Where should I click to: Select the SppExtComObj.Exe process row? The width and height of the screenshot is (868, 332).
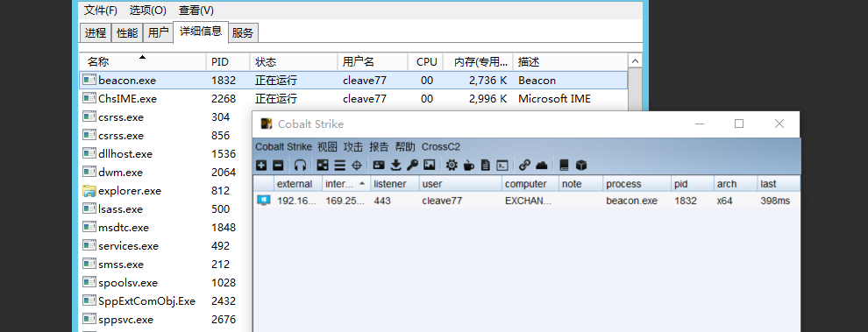pyautogui.click(x=165, y=301)
